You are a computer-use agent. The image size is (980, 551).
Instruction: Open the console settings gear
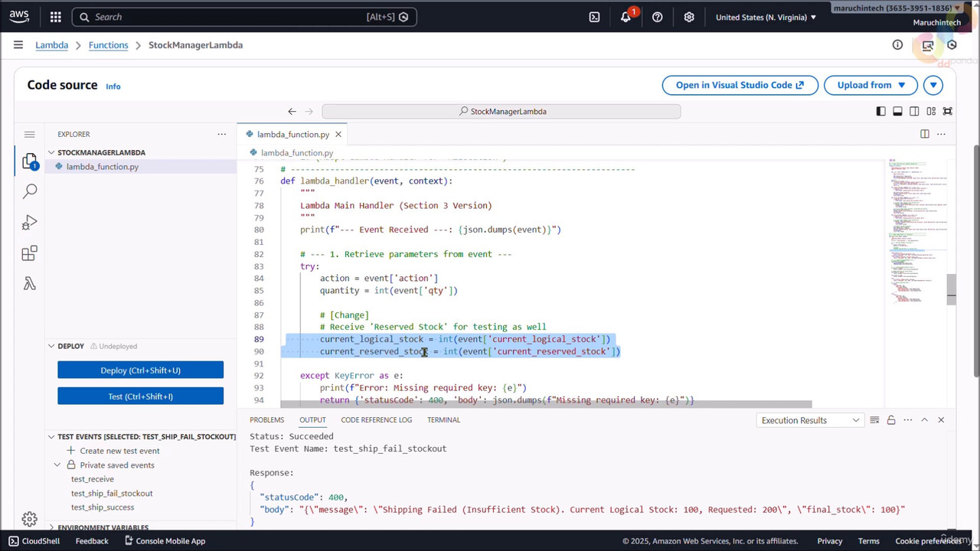click(689, 17)
